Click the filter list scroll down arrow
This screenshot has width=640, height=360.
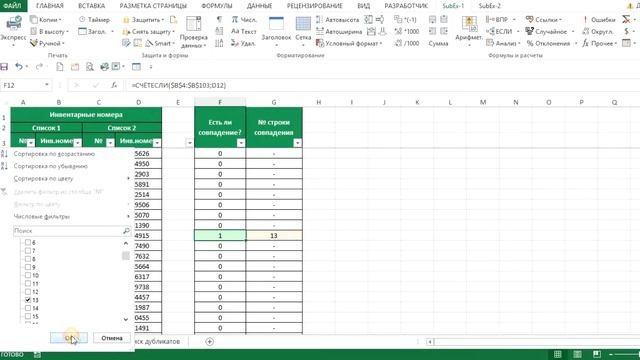126,319
